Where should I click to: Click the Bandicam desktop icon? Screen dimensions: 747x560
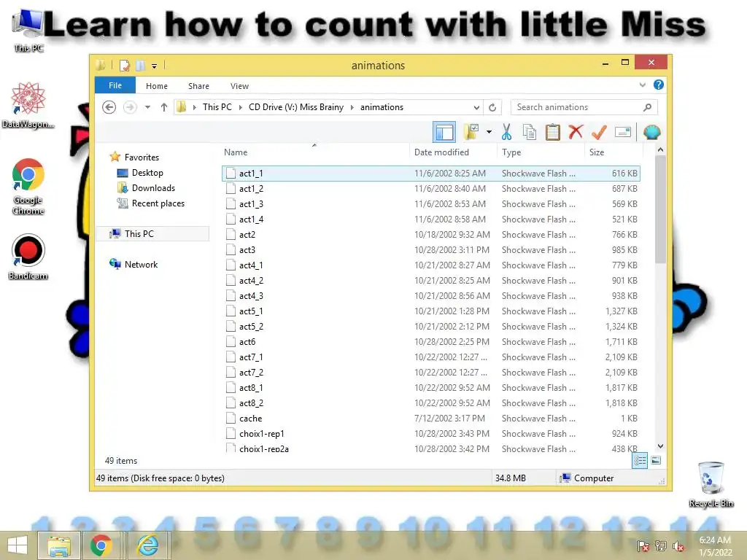[28, 257]
